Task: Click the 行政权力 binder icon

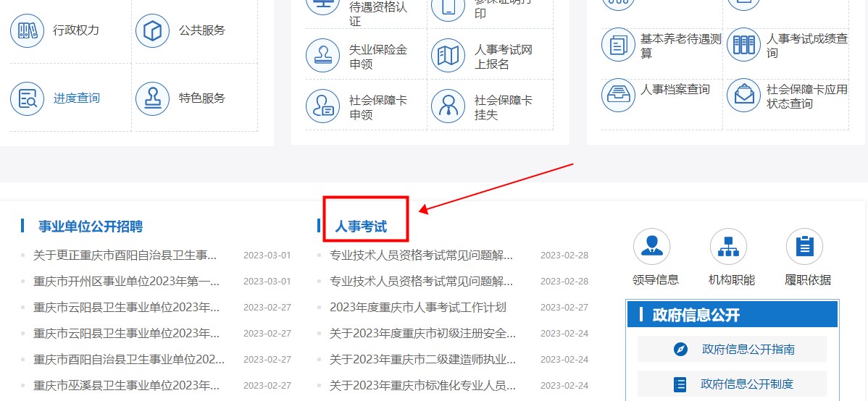Action: pyautogui.click(x=28, y=30)
